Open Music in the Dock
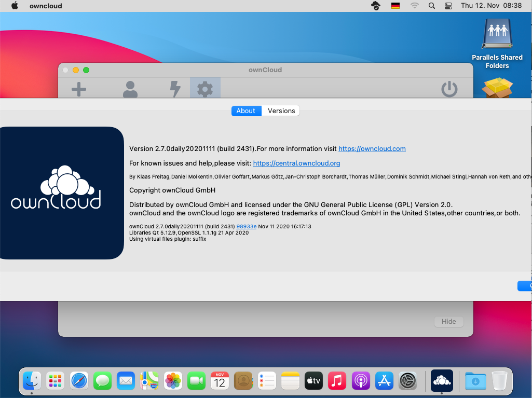Image resolution: width=532 pixels, height=398 pixels. tap(337, 380)
